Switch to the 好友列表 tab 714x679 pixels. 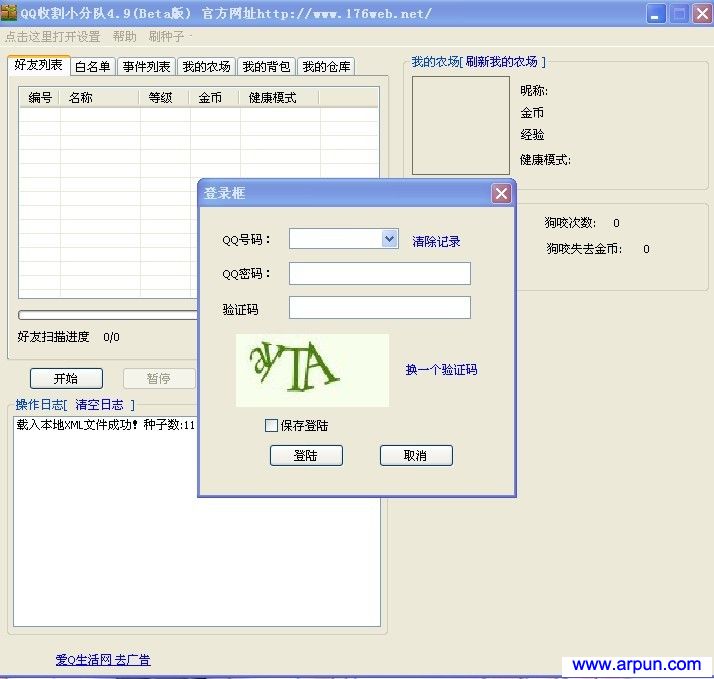point(38,65)
